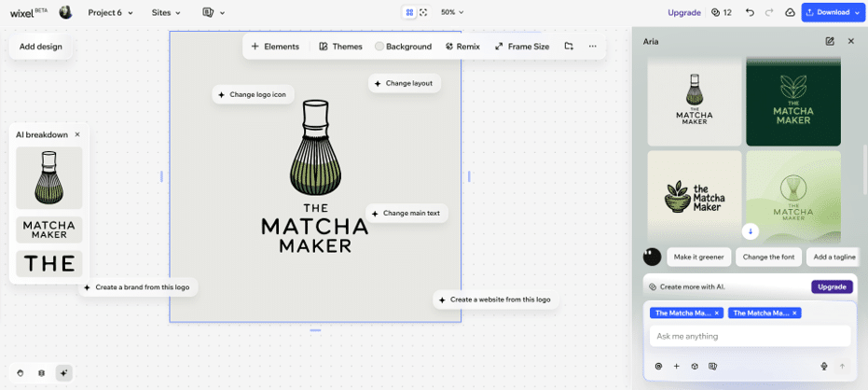Image resolution: width=868 pixels, height=390 pixels.
Task: Select the whisk icon breakdown thumbnail
Action: point(49,178)
